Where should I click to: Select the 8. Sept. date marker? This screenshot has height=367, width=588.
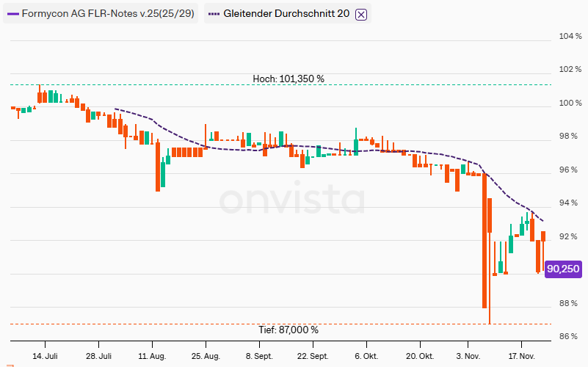click(258, 356)
